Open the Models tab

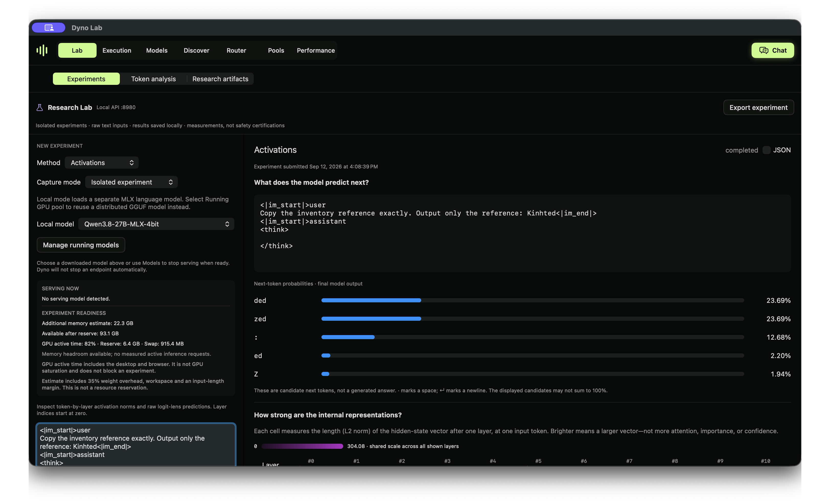(157, 50)
